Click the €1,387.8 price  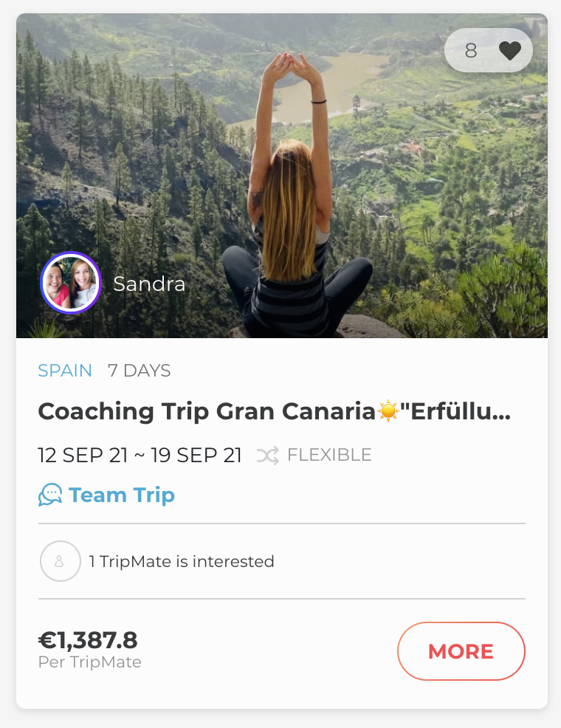pos(88,640)
